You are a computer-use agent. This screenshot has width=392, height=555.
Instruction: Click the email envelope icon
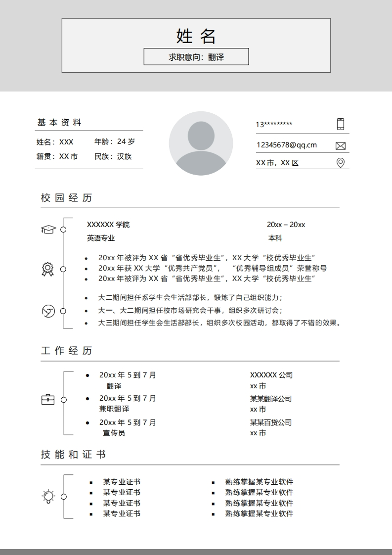pos(340,145)
